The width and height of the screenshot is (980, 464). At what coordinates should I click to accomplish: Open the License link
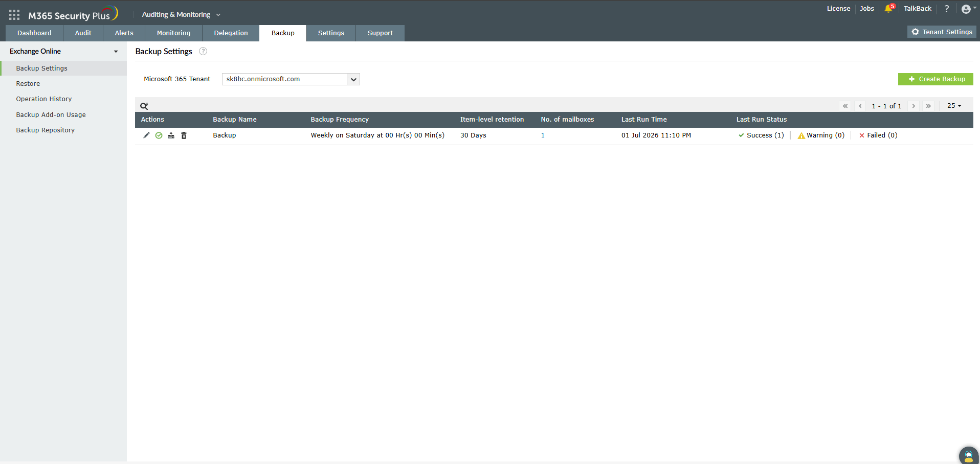point(838,9)
